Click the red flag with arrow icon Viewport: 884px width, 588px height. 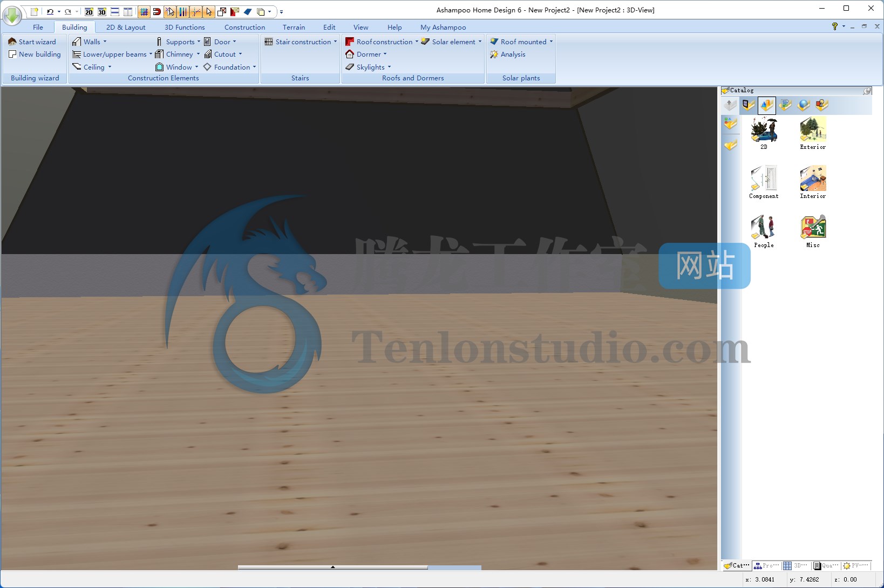pos(235,11)
